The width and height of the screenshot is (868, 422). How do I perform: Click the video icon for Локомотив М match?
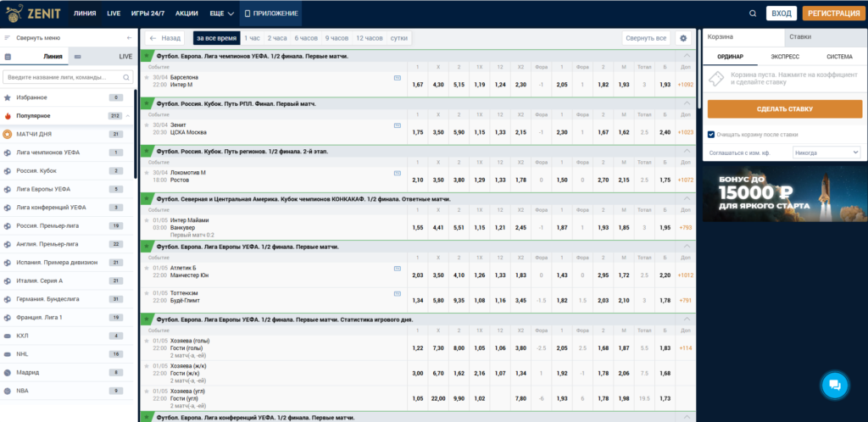tap(397, 173)
